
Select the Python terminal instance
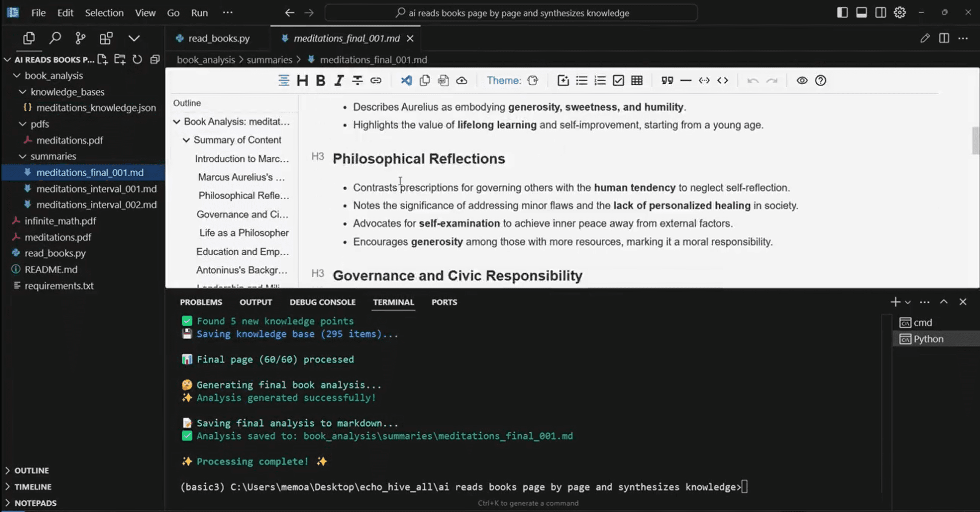[x=935, y=339]
